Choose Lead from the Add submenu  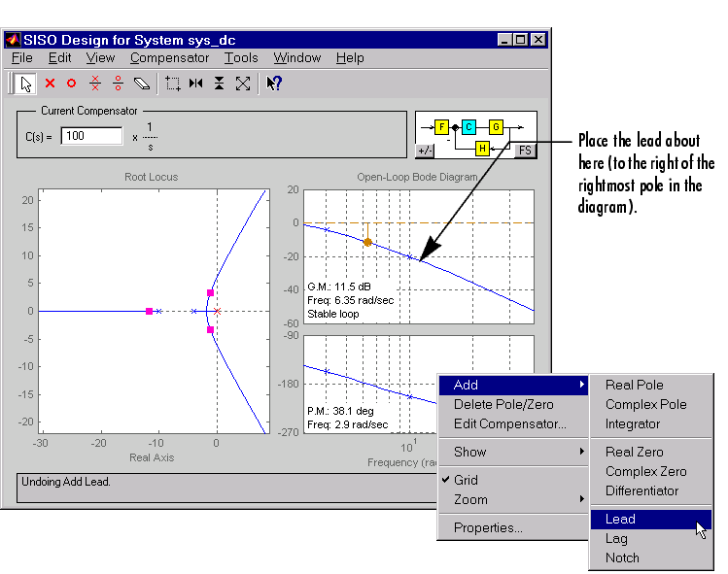620,520
